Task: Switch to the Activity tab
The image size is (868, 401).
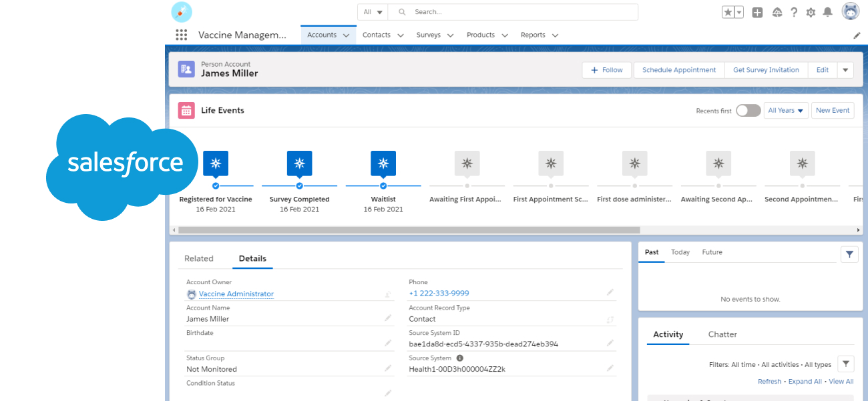Action: [668, 334]
